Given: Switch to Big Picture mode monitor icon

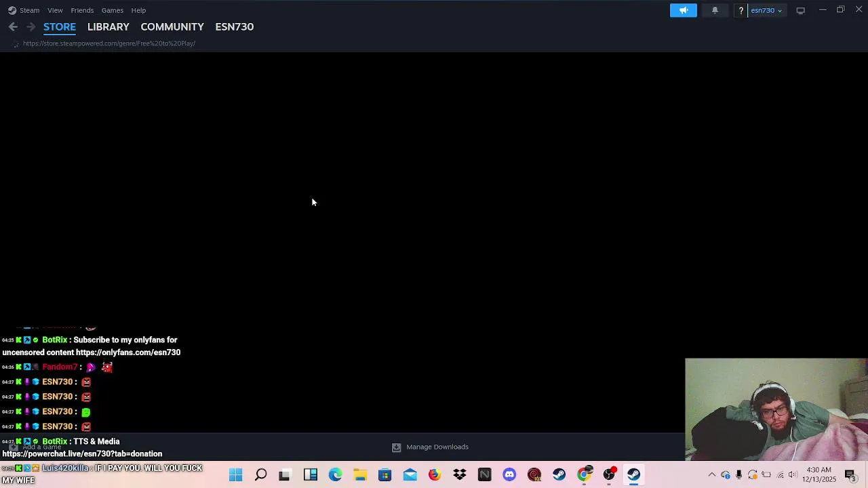Looking at the screenshot, I should click(800, 10).
